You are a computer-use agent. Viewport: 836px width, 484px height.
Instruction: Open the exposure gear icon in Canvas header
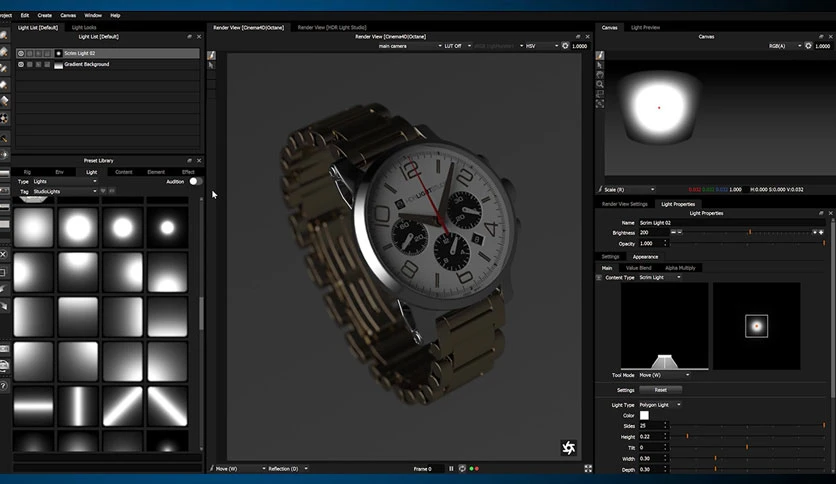click(808, 46)
